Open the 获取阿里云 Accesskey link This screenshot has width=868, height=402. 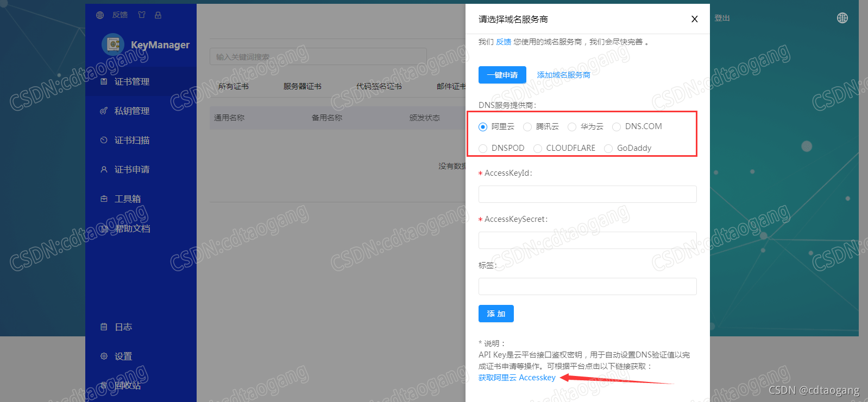click(x=517, y=378)
